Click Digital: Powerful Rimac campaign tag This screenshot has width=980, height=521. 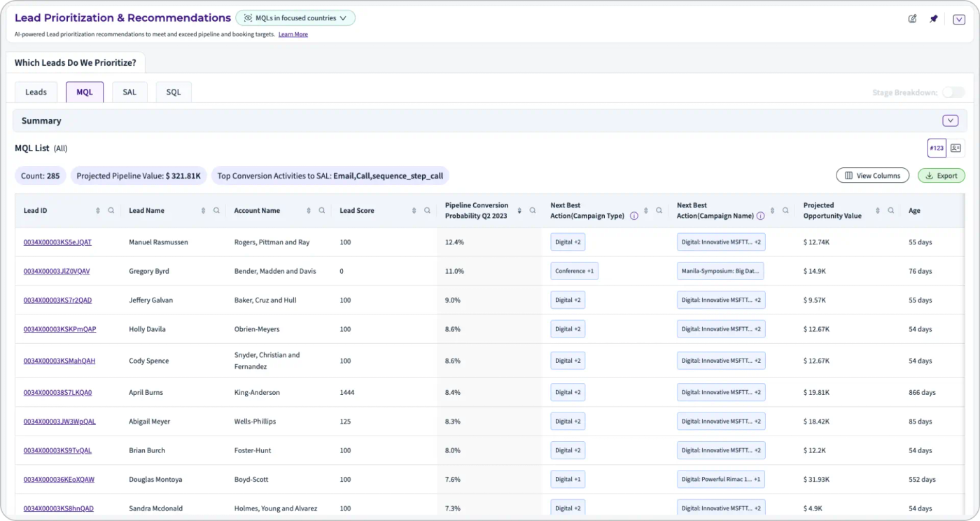[x=721, y=480]
